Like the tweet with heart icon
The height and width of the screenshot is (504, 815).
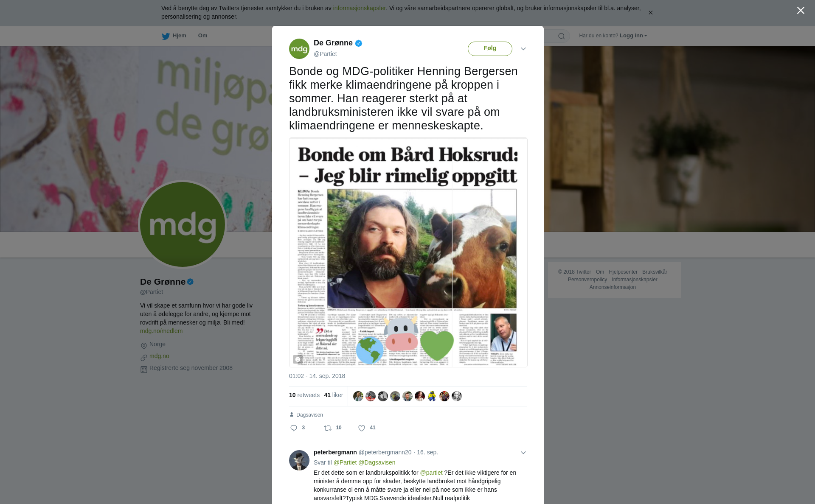[x=362, y=428]
